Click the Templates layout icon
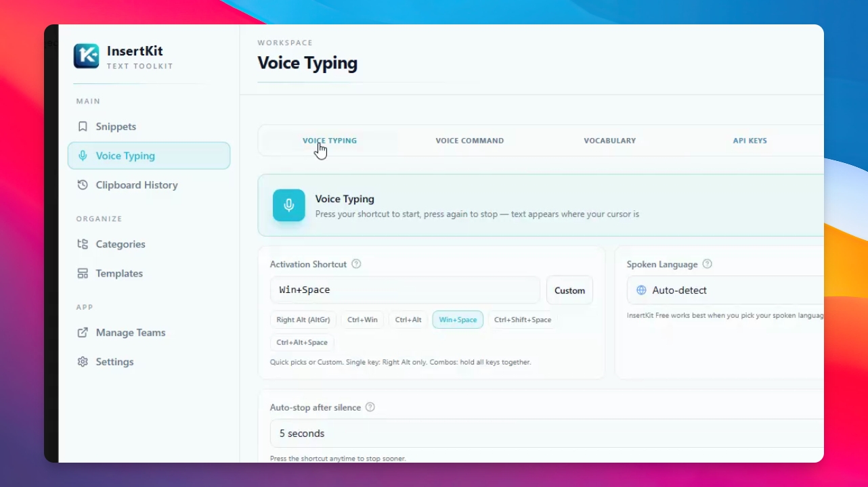Screen dimensions: 868x487 click(x=83, y=273)
